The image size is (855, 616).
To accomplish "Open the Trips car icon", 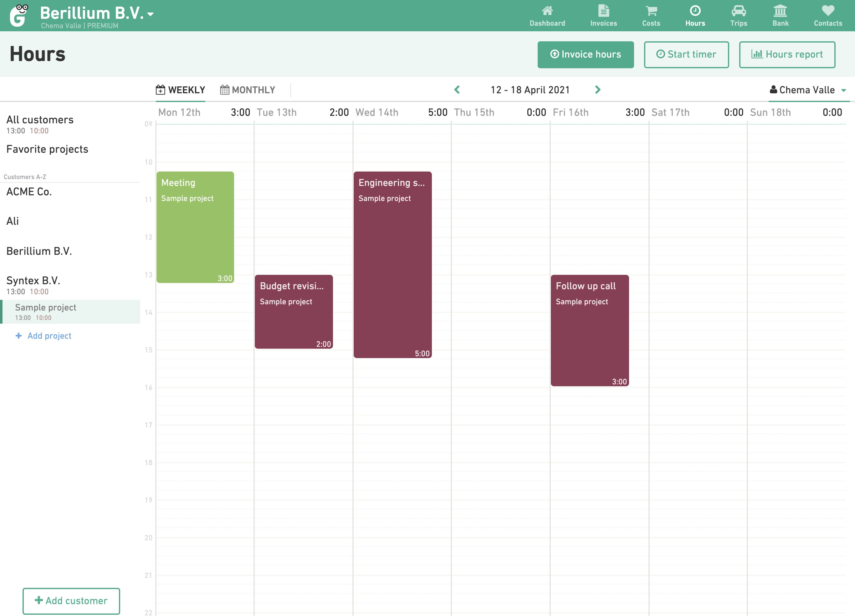I will tap(738, 11).
